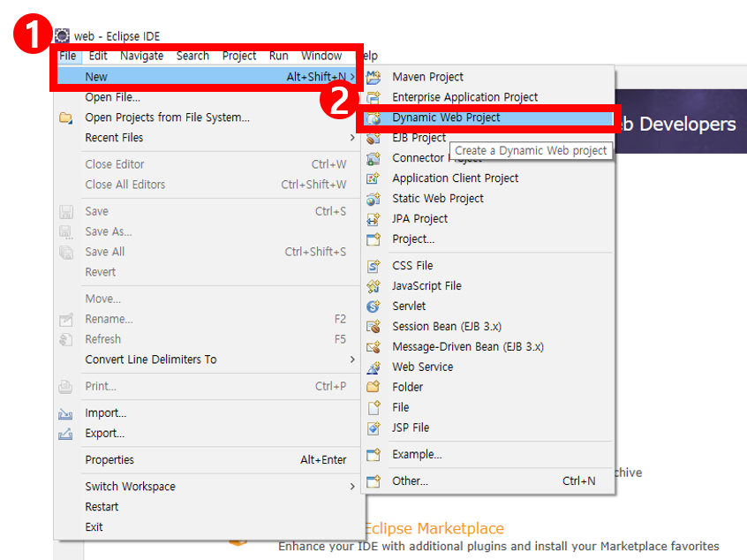This screenshot has height=560, width=747.
Task: Choose Open File... from File menu
Action: 207,97
